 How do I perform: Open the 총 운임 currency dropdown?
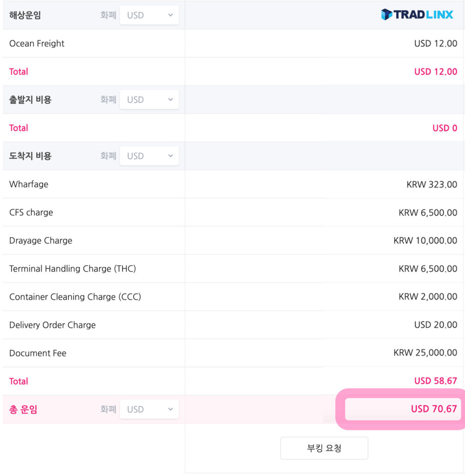(149, 409)
